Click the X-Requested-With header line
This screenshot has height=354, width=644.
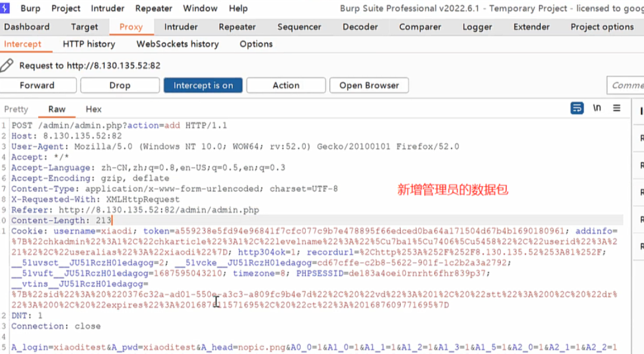(x=95, y=199)
